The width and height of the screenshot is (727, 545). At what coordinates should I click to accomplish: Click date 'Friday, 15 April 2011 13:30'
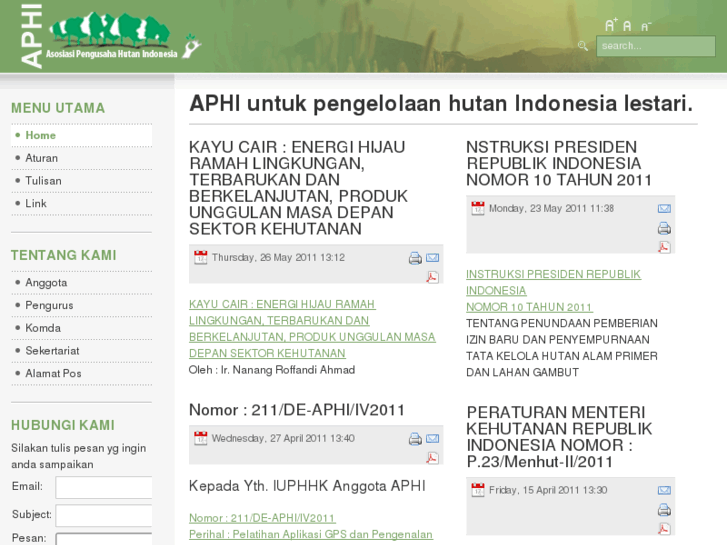(548, 490)
